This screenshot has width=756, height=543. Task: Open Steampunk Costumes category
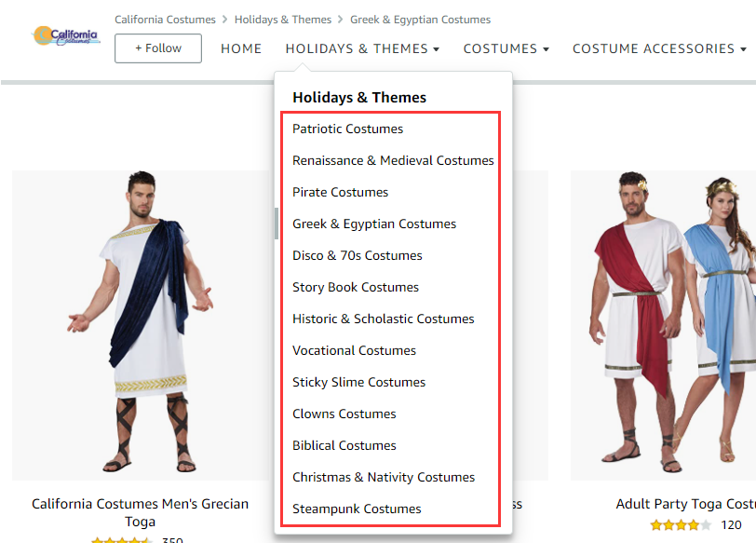pyautogui.click(x=357, y=509)
